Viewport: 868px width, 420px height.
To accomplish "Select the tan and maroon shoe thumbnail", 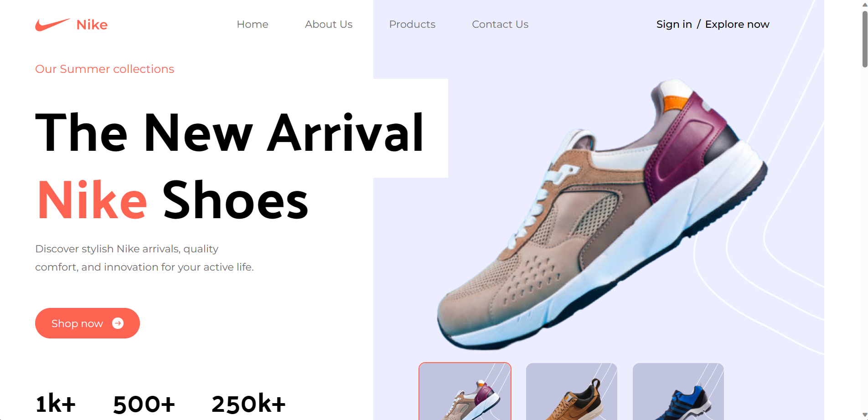I will (x=465, y=391).
